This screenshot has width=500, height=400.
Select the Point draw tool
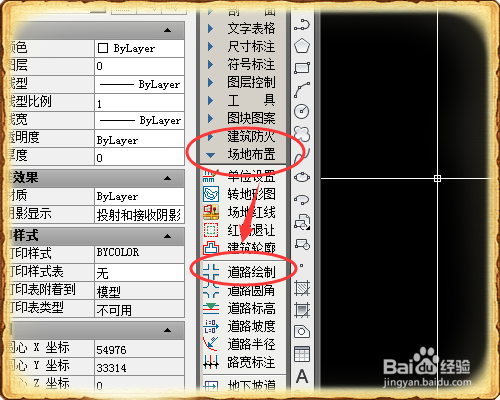point(301,266)
